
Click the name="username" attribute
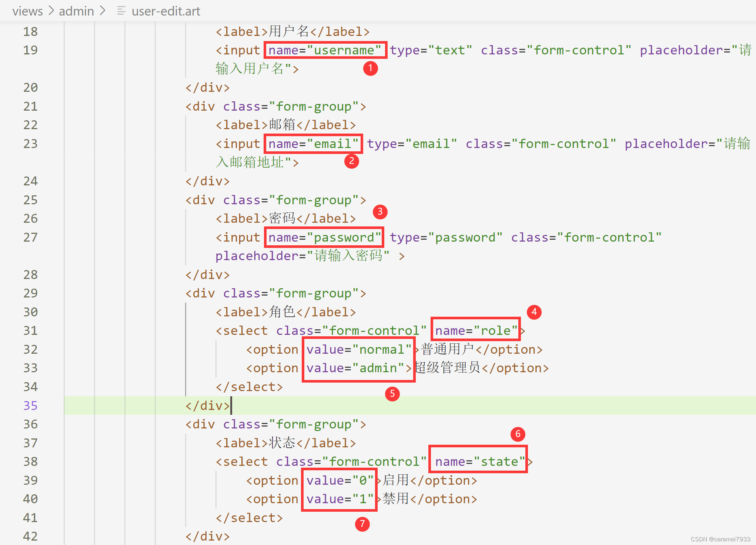[325, 50]
